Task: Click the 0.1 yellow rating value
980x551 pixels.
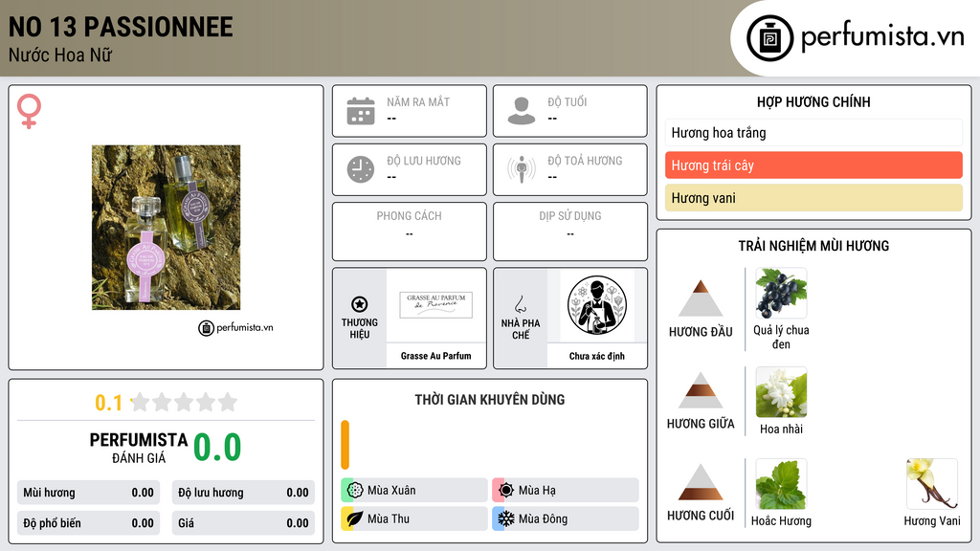Action: click(108, 403)
